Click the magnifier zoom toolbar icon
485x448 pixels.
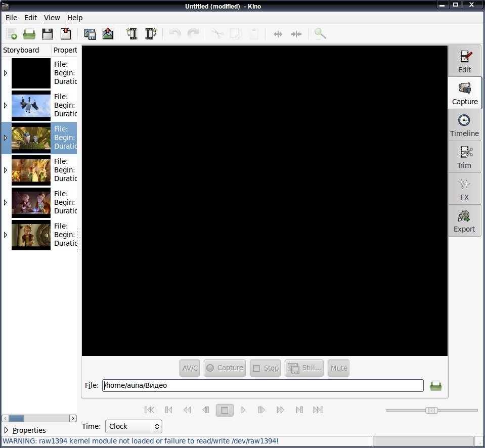pos(320,34)
